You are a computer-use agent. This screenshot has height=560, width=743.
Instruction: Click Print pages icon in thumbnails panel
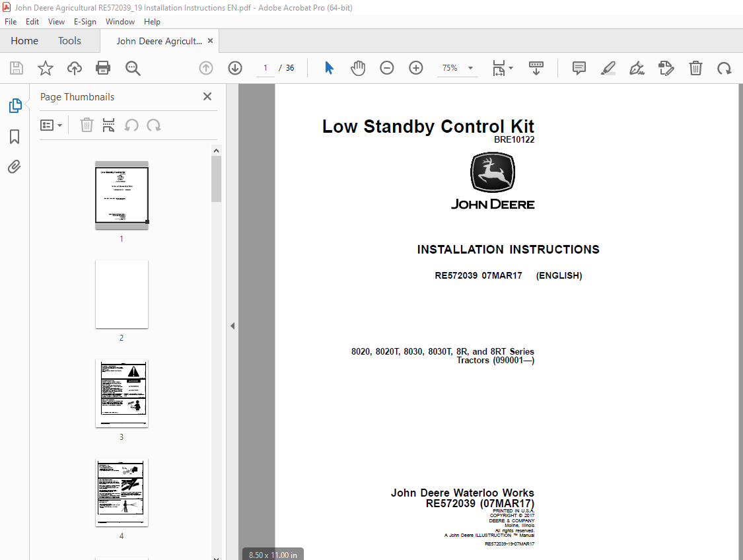[108, 125]
